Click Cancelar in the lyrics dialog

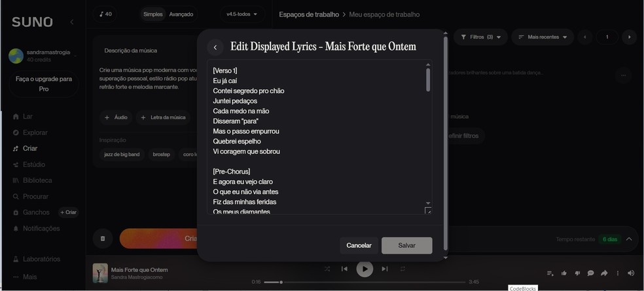[x=359, y=245]
